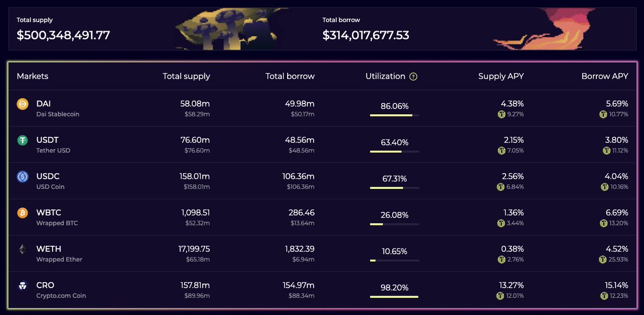Open the USDC market name

coord(48,176)
